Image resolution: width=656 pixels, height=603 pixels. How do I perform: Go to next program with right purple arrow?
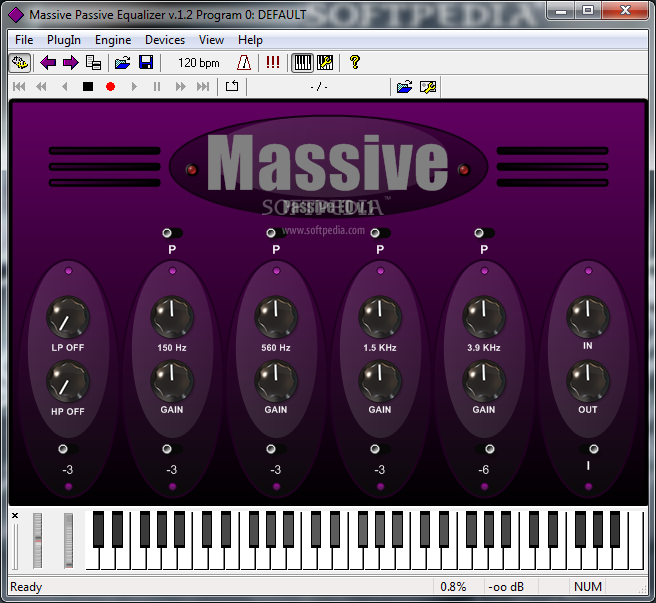click(70, 63)
